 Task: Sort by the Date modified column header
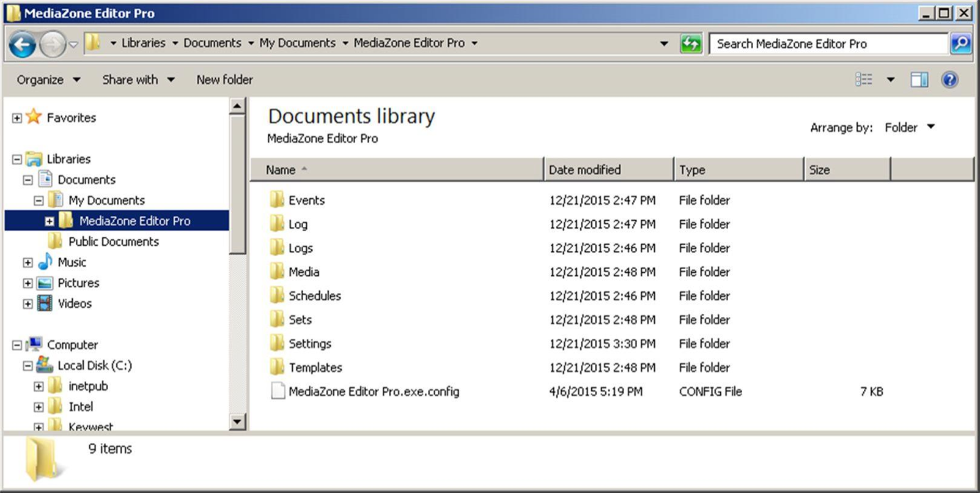coord(608,169)
